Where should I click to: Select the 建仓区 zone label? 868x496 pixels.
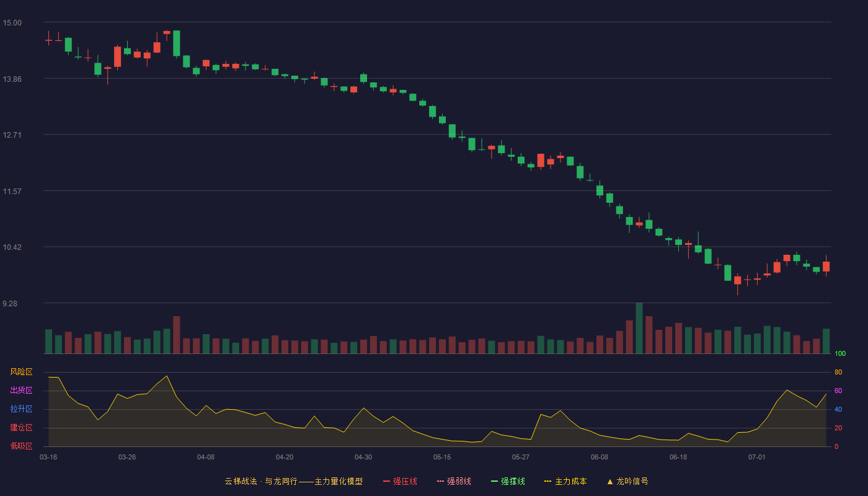tap(21, 428)
